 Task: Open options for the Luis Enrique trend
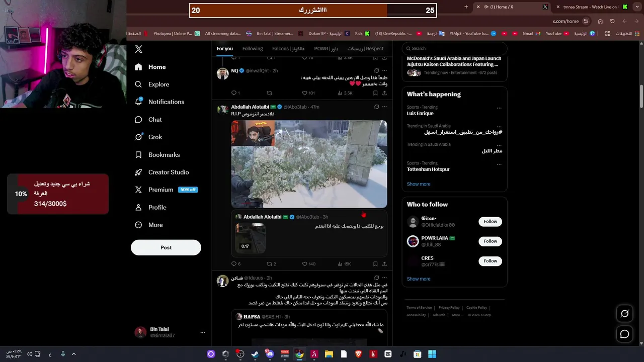click(x=499, y=108)
